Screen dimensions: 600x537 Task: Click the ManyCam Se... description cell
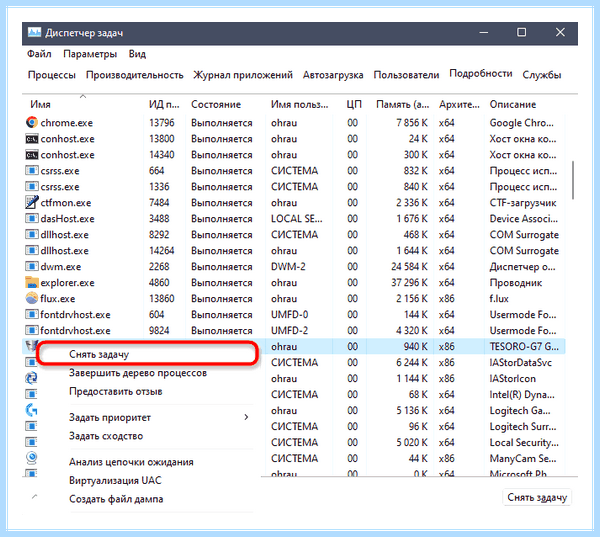click(x=523, y=458)
